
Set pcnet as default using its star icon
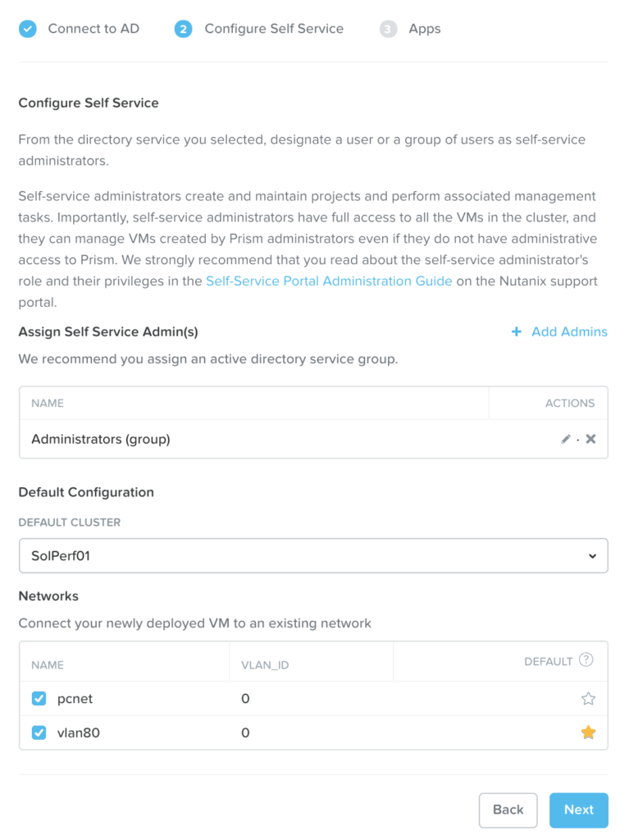click(588, 698)
